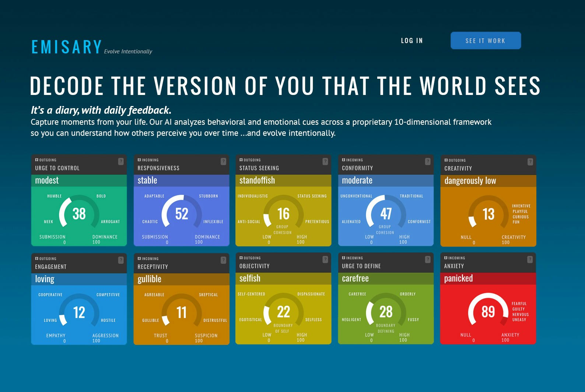Viewport: 585px width, 392px height.
Task: Click outgoing icon on Urge to Control card
Action: pyautogui.click(x=36, y=160)
